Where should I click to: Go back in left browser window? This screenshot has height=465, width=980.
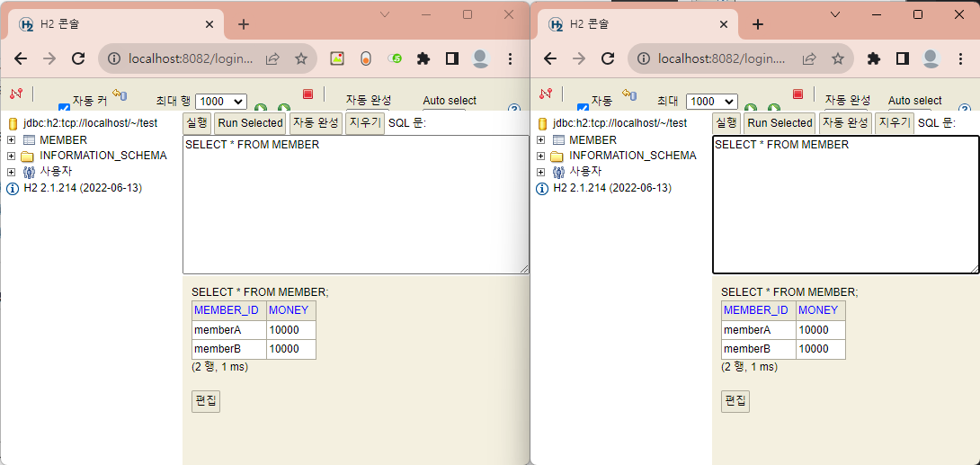[21, 58]
